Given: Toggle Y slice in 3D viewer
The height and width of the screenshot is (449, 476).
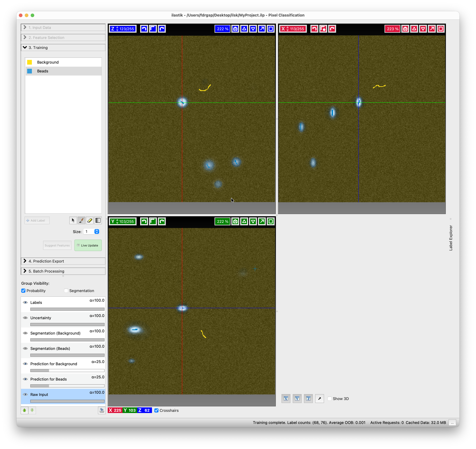Looking at the screenshot, I should [x=297, y=399].
